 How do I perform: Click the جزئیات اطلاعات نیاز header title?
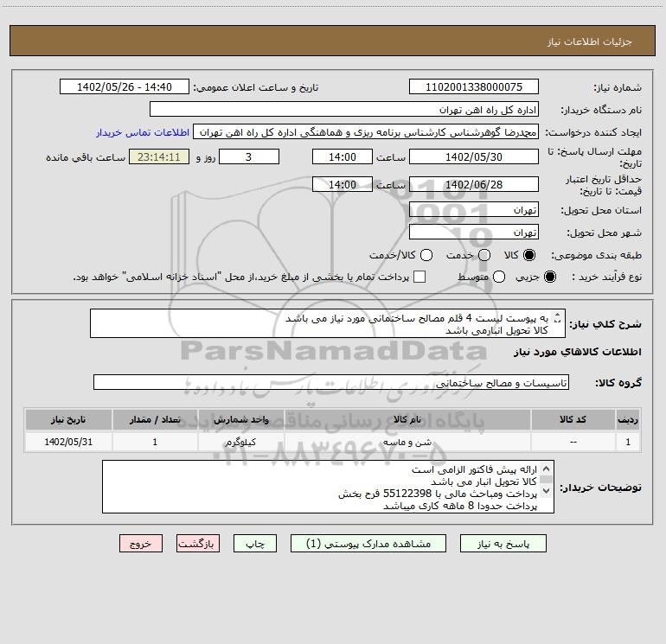[x=590, y=41]
